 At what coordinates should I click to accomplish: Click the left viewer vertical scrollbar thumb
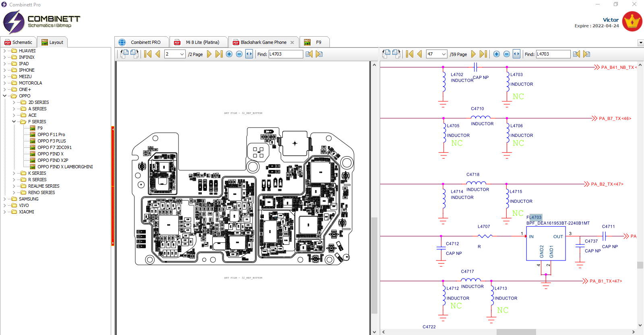click(374, 265)
